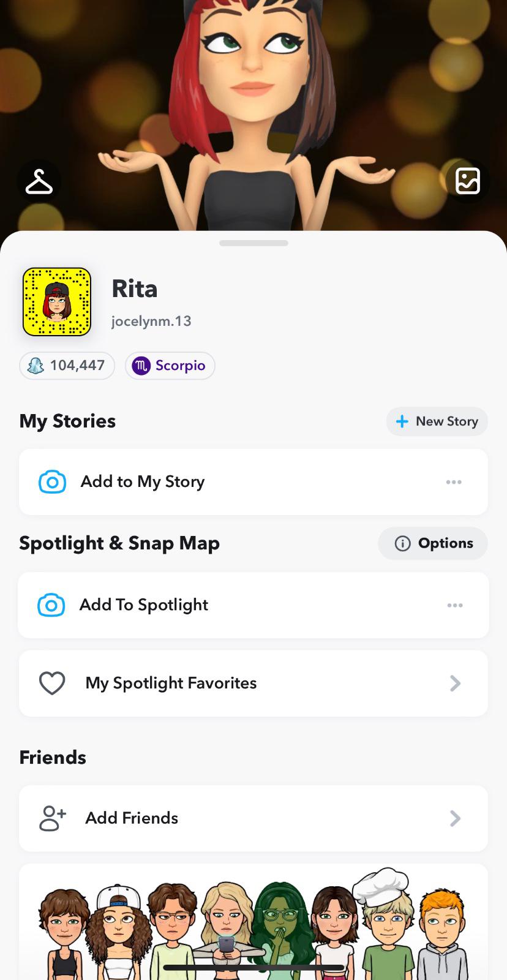Tap the add-person icon beside Add Friends
The image size is (507, 980).
[x=53, y=818]
